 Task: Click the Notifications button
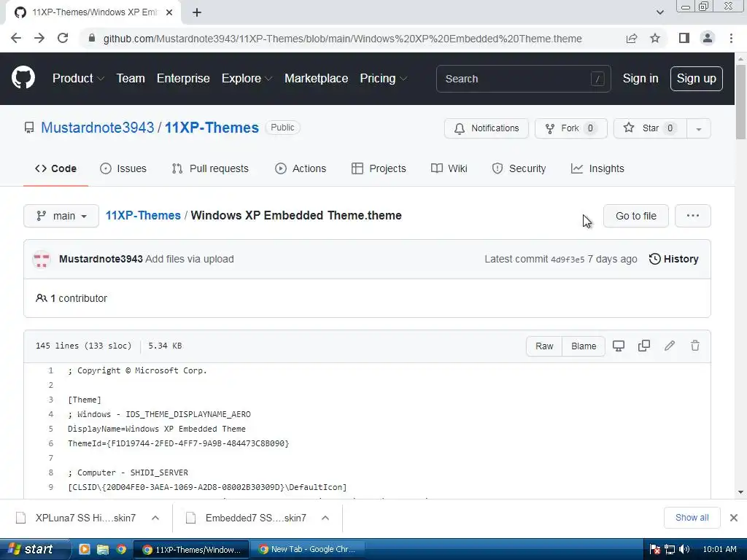pos(487,128)
